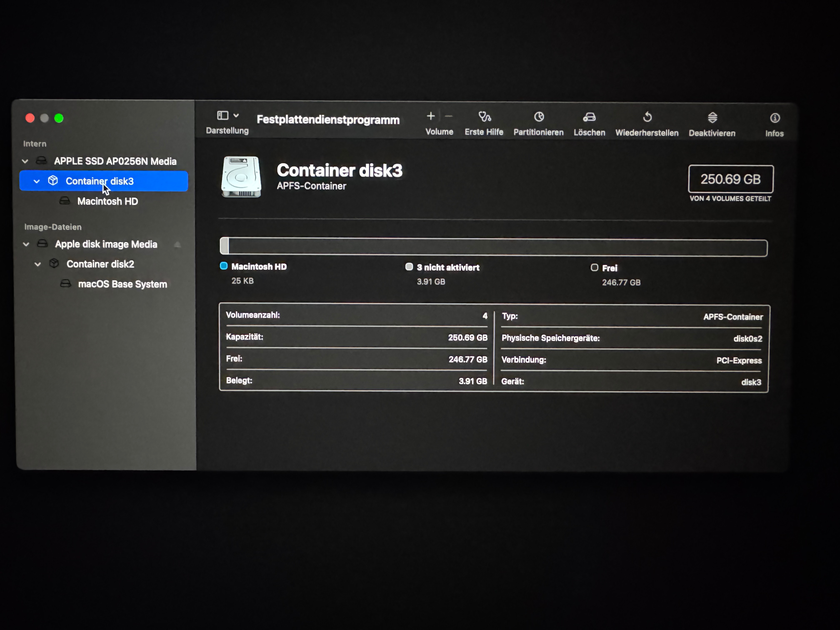Collapse the Container disk2 chevron
The height and width of the screenshot is (630, 840).
(37, 264)
